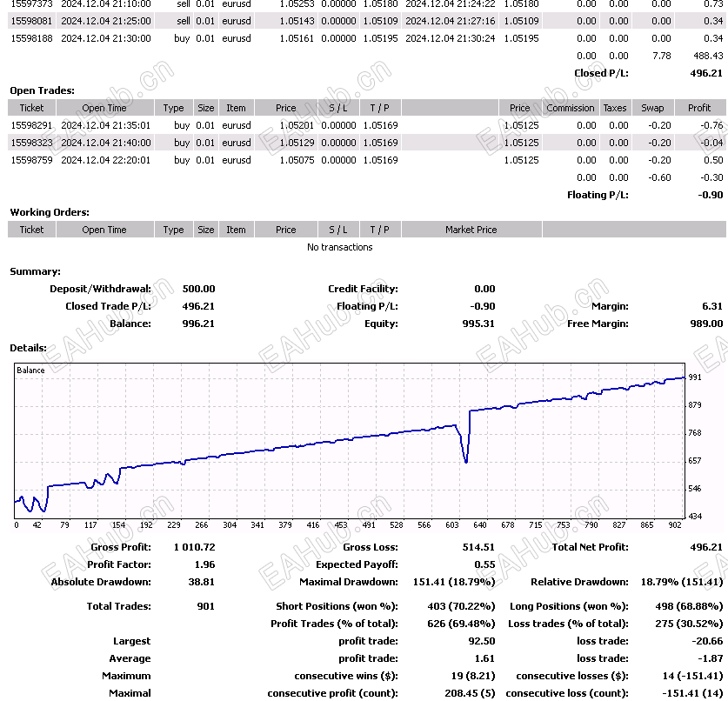Click the Profit column header
This screenshot has width=728, height=701.
coord(699,108)
